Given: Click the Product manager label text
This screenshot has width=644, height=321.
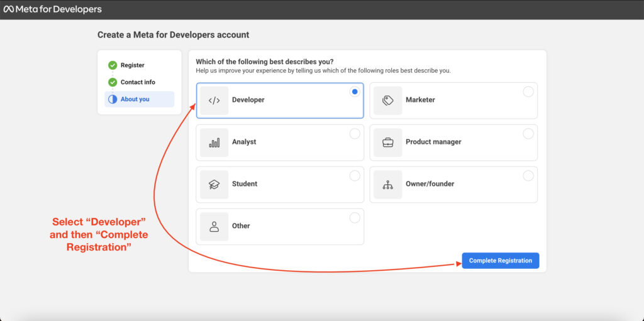Looking at the screenshot, I should click(433, 142).
